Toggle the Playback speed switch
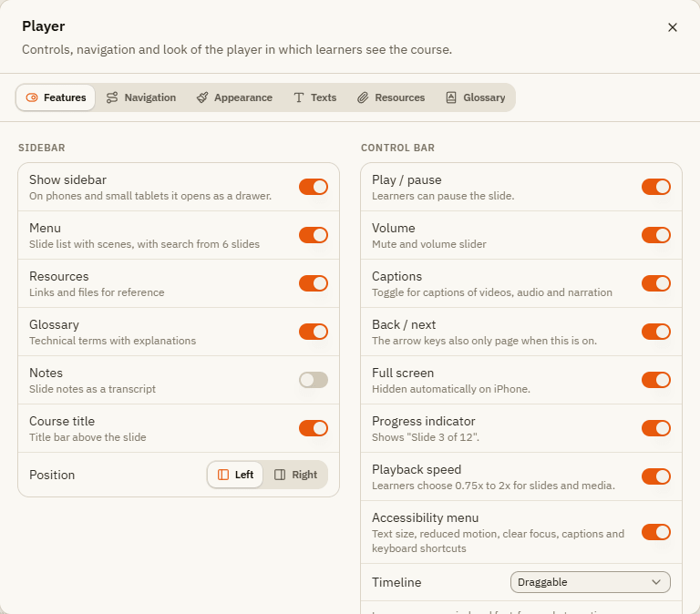This screenshot has height=614, width=700. pos(656,476)
